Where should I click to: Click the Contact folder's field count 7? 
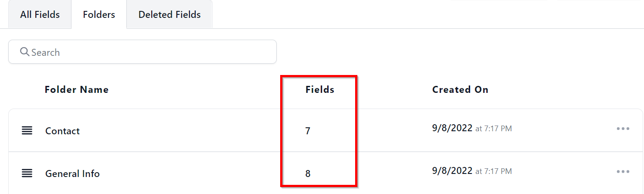(308, 131)
